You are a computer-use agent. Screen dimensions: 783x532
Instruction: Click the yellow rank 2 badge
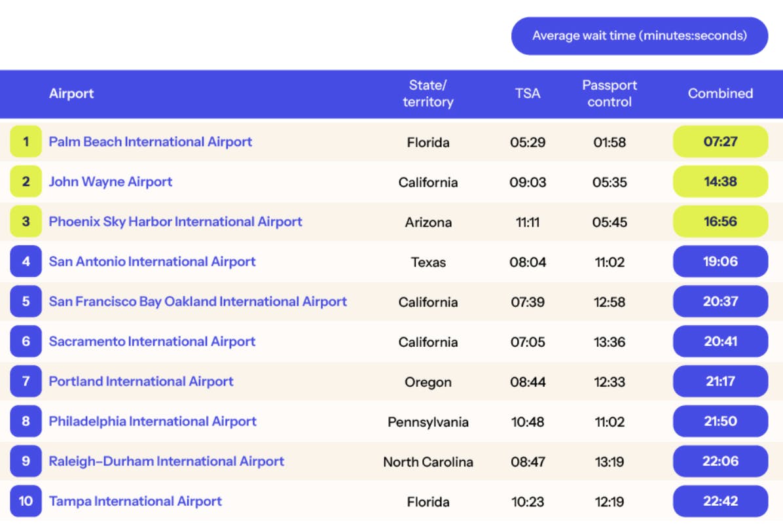(26, 182)
